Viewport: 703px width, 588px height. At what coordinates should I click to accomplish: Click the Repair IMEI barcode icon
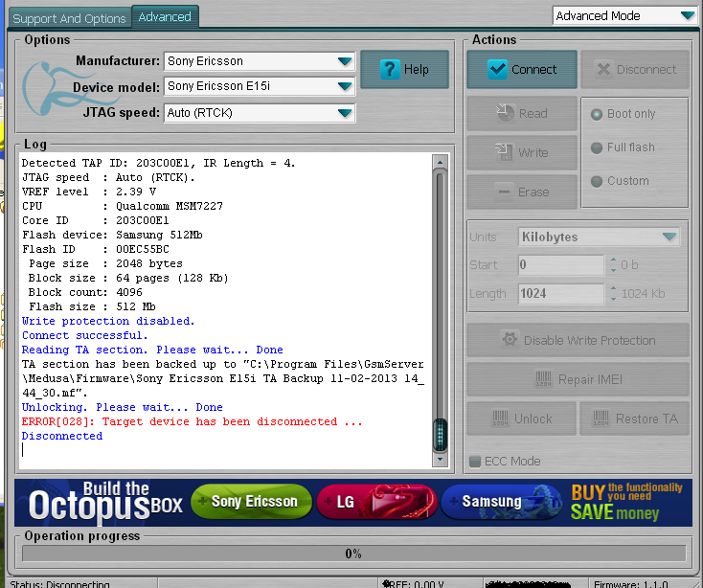(544, 379)
